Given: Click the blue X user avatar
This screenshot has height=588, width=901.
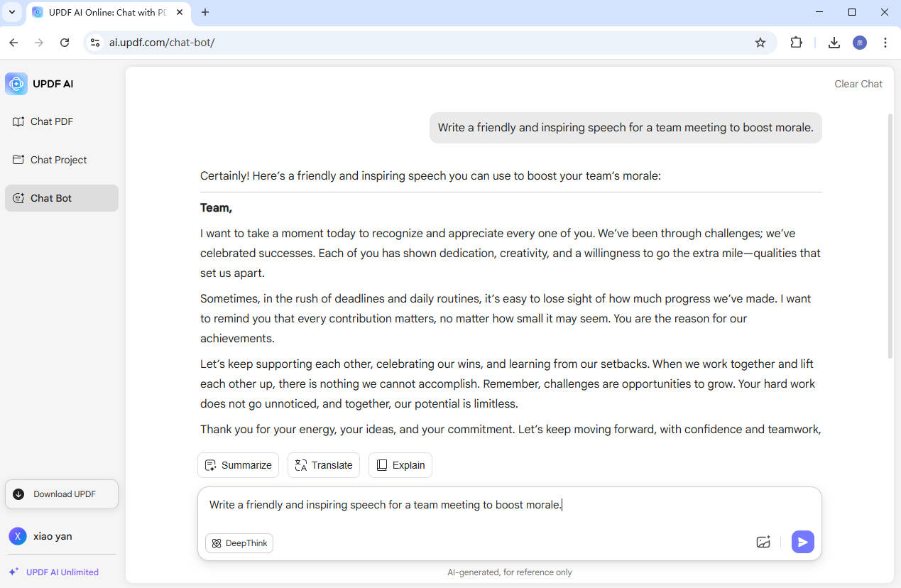Looking at the screenshot, I should coord(18,536).
